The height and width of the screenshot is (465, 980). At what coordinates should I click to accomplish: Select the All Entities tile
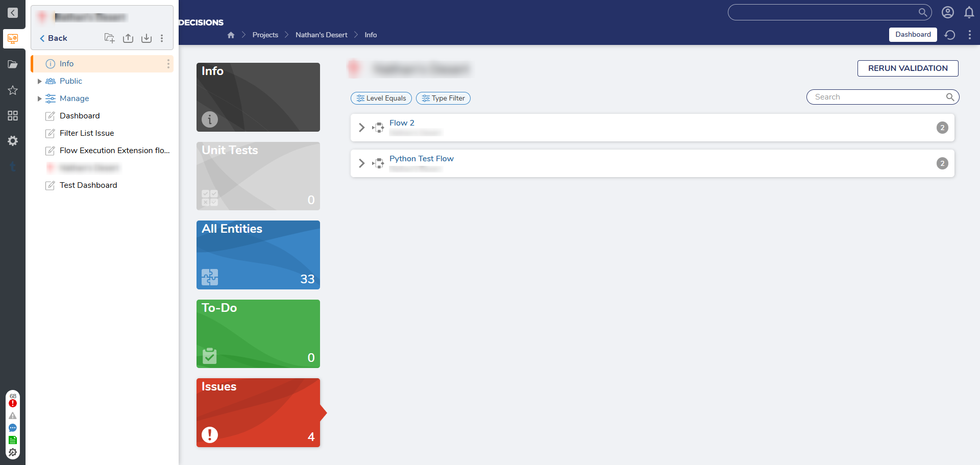point(258,255)
